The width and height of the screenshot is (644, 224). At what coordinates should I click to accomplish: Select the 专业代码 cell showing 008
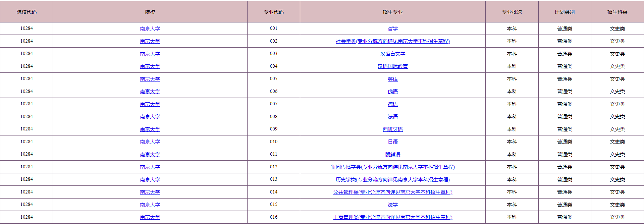[x=274, y=117]
